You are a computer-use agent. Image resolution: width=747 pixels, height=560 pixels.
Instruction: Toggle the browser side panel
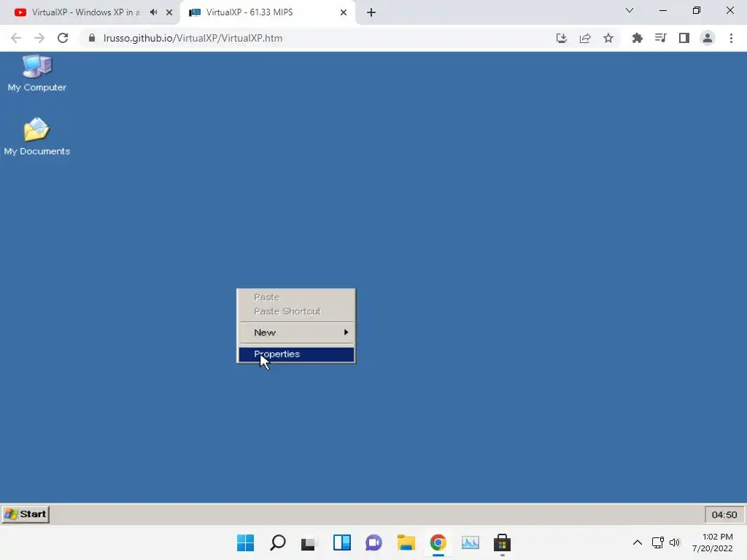[x=684, y=38]
